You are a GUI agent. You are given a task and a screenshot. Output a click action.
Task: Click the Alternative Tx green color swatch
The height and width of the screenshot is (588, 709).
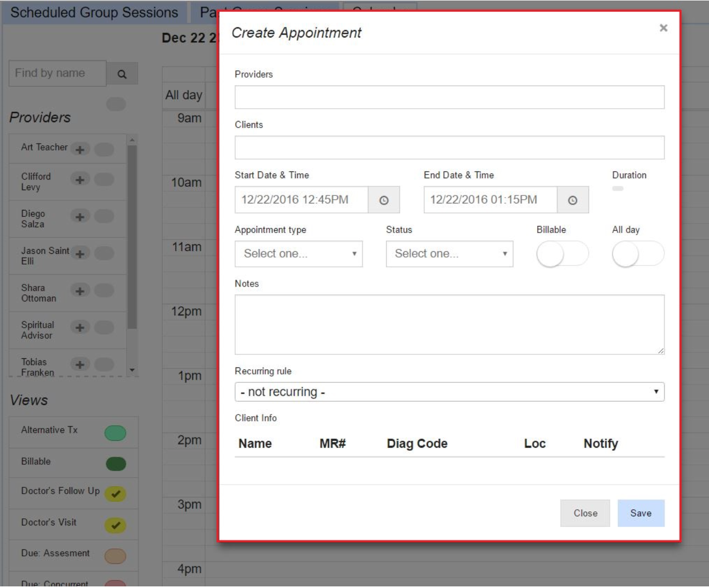[115, 433]
